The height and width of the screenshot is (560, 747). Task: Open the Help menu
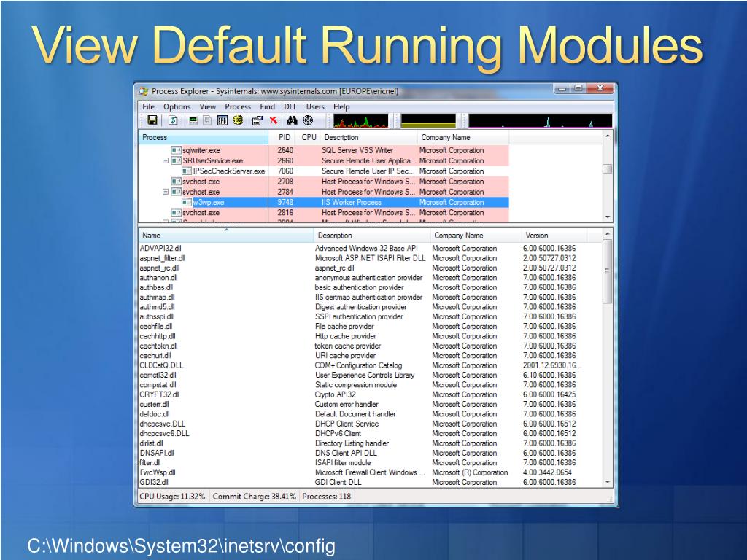341,106
